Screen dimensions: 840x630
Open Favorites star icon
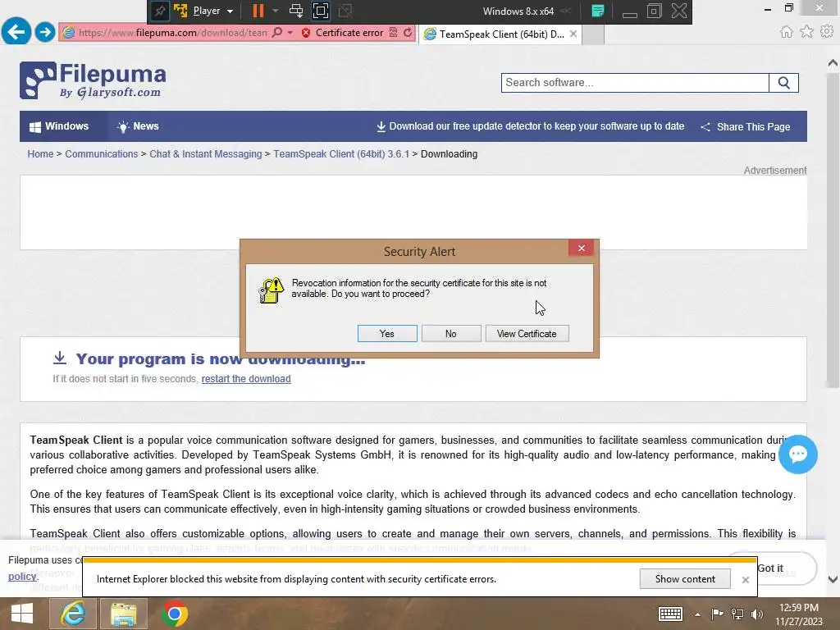click(806, 32)
